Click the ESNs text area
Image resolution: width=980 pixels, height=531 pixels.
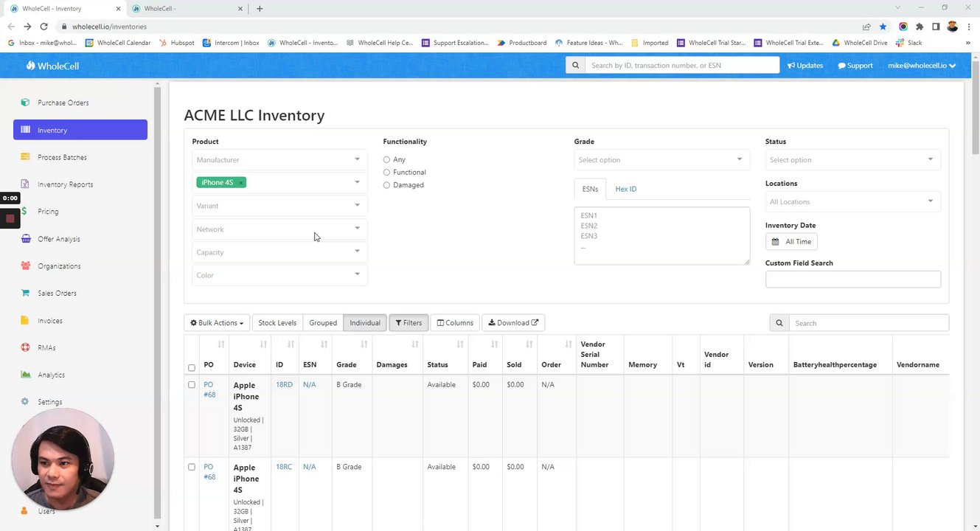coord(661,236)
